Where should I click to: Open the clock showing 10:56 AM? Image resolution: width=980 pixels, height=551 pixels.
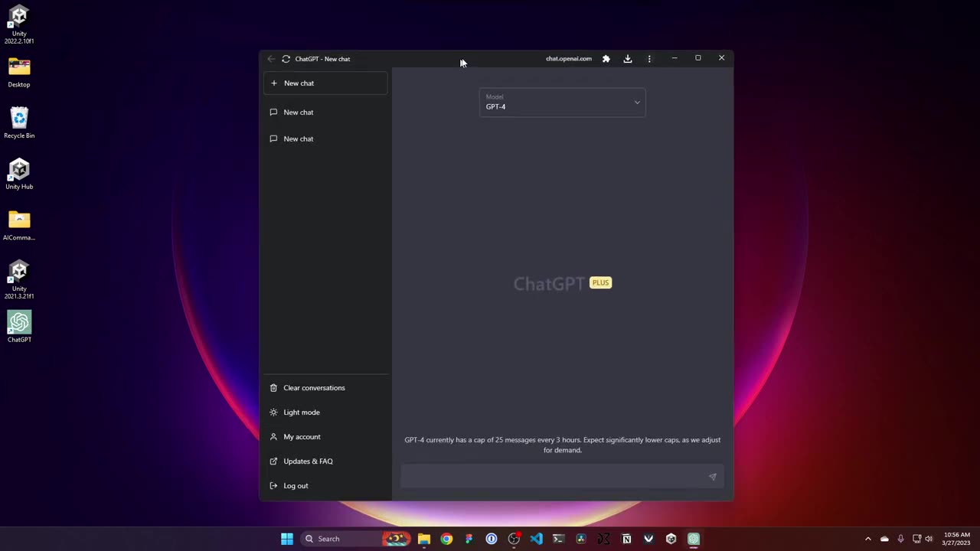957,539
